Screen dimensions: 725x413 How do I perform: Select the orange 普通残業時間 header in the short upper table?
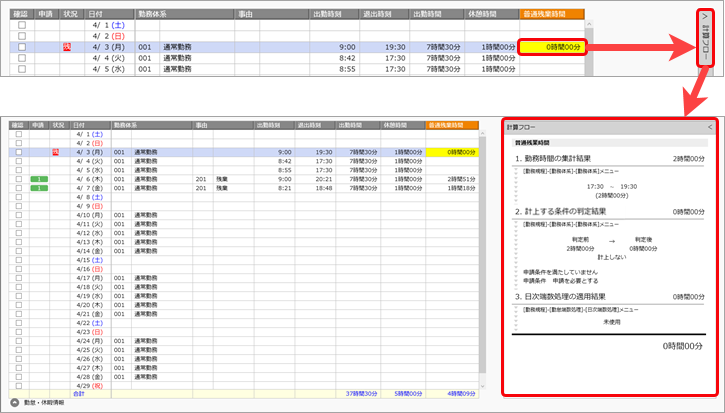[x=552, y=14]
